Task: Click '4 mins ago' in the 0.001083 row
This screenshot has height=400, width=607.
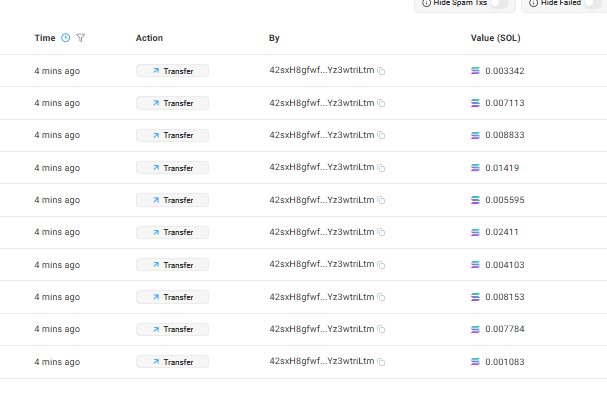Action: (x=57, y=362)
